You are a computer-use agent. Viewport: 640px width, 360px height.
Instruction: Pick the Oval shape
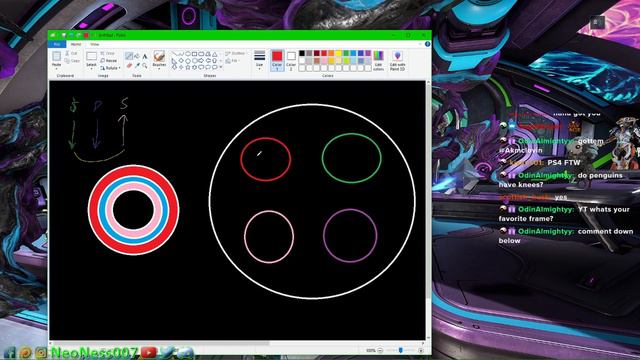188,54
